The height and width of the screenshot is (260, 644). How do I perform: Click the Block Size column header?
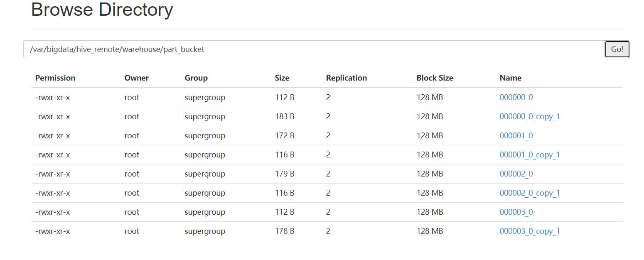pyautogui.click(x=435, y=78)
